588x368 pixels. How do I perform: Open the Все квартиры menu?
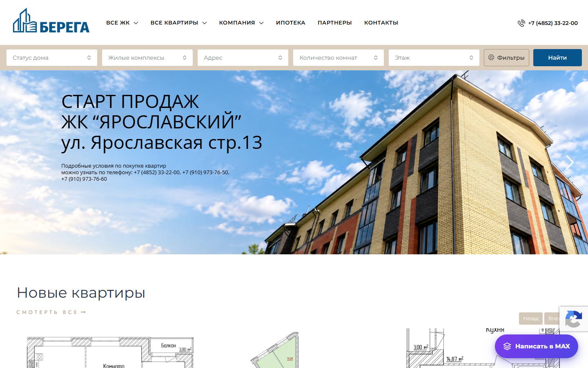[x=178, y=23]
